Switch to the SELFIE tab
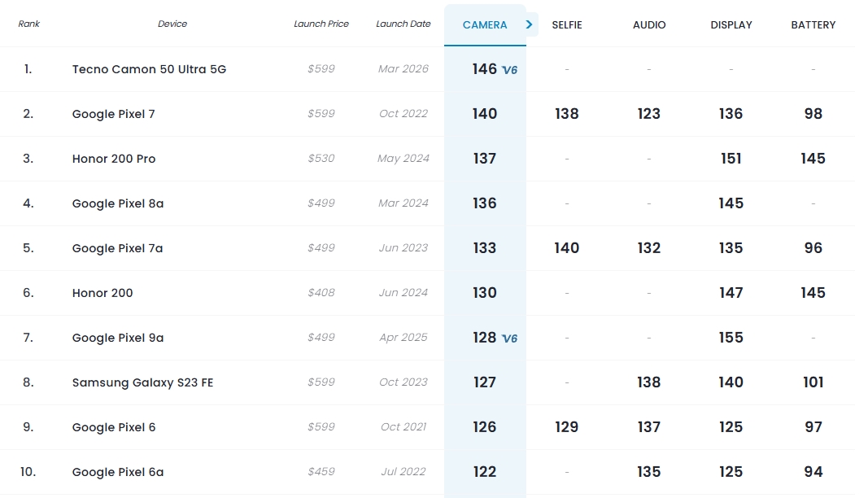Screen dimensions: 868x498 pos(567,24)
